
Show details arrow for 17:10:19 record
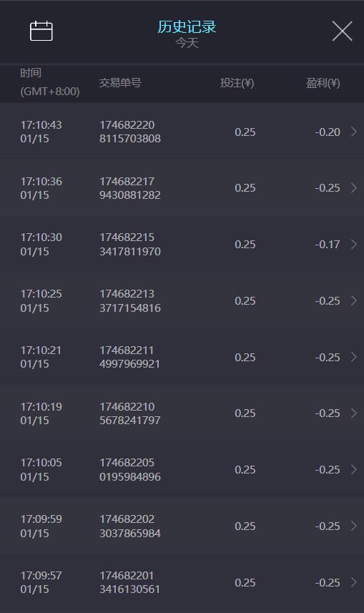(x=353, y=413)
